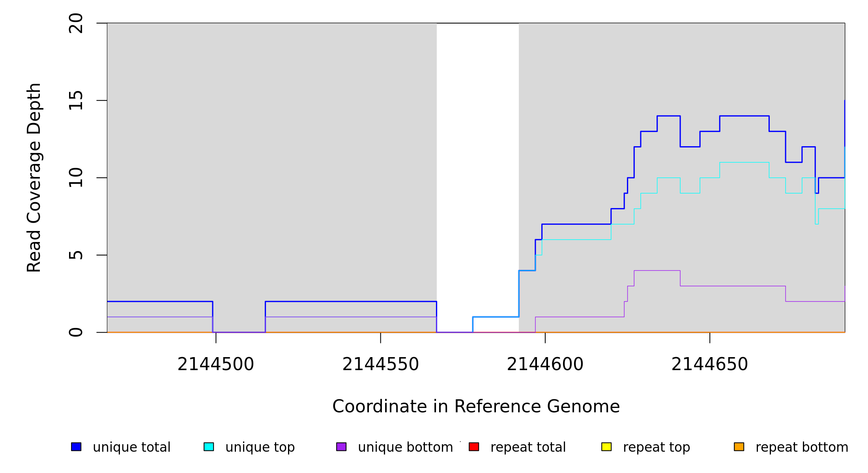
Task: Click the white unshaded gap in plot
Action: (477, 158)
